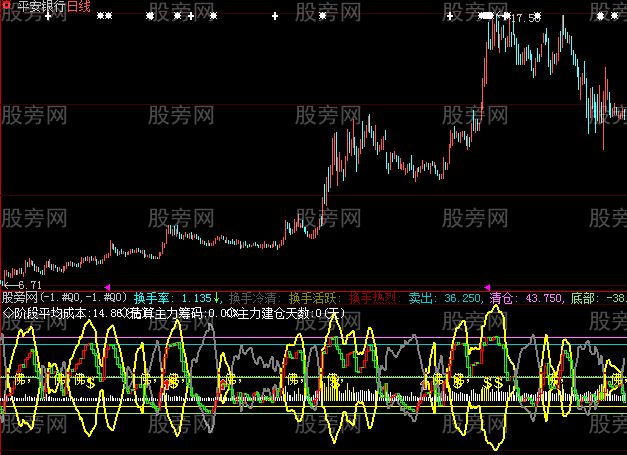Click the 股旁网 indicator name label
The width and height of the screenshot is (627, 455).
click(x=20, y=298)
